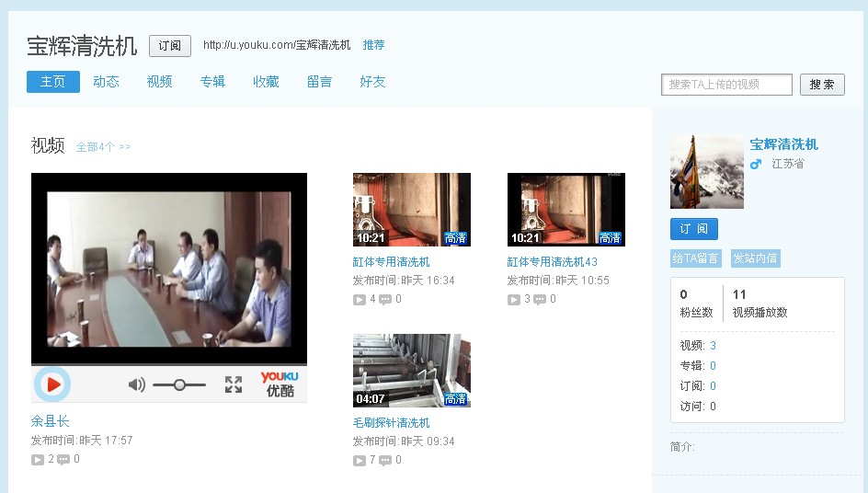Expand full video list via 全部4个 link
This screenshot has width=868, height=493.
point(103,147)
